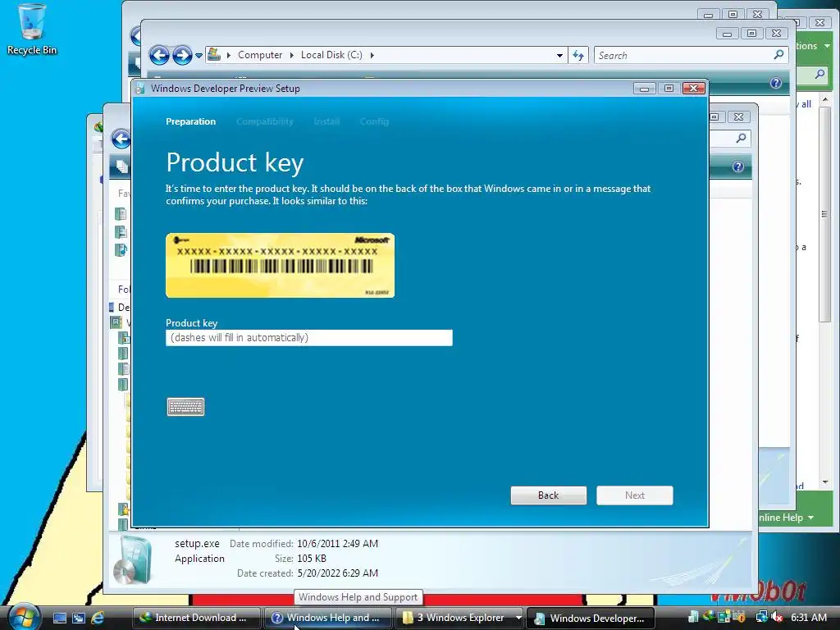The image size is (840, 630).
Task: Click the Show all link in the Help window
Action: click(804, 104)
